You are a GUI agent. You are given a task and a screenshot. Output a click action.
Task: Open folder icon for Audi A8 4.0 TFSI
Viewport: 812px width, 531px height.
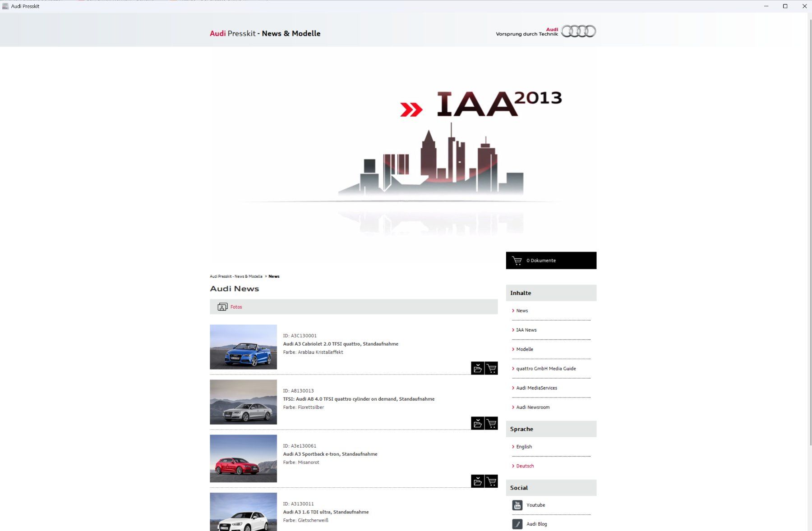pos(477,423)
